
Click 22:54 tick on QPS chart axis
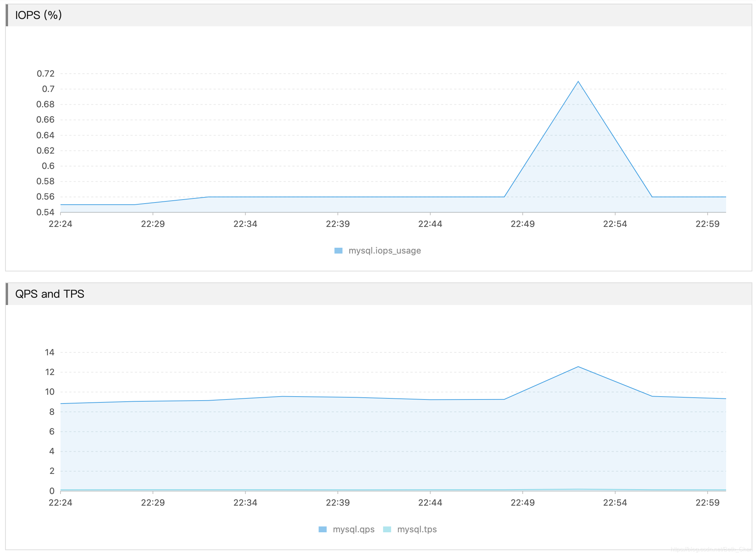(615, 503)
